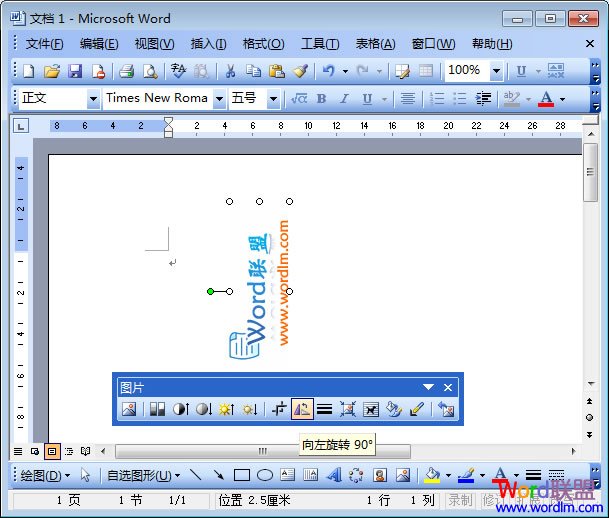Open the 工具(T) menu
Image resolution: width=609 pixels, height=518 pixels.
pos(320,43)
